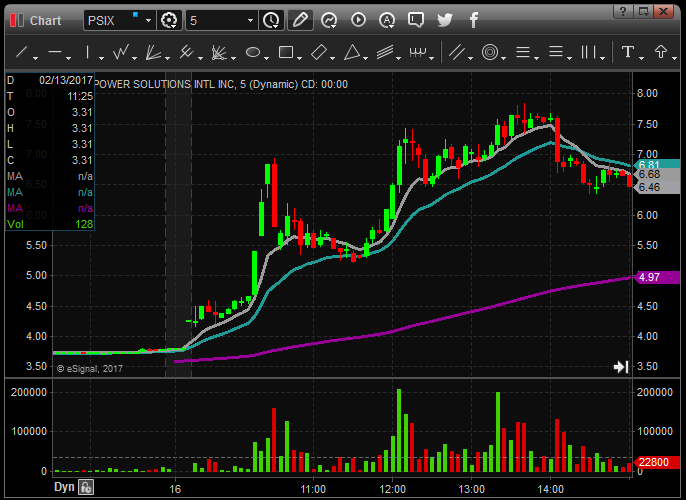Viewport: 686px width, 500px height.
Task: Expand horizontal line tool options arrow
Action: [x=69, y=58]
